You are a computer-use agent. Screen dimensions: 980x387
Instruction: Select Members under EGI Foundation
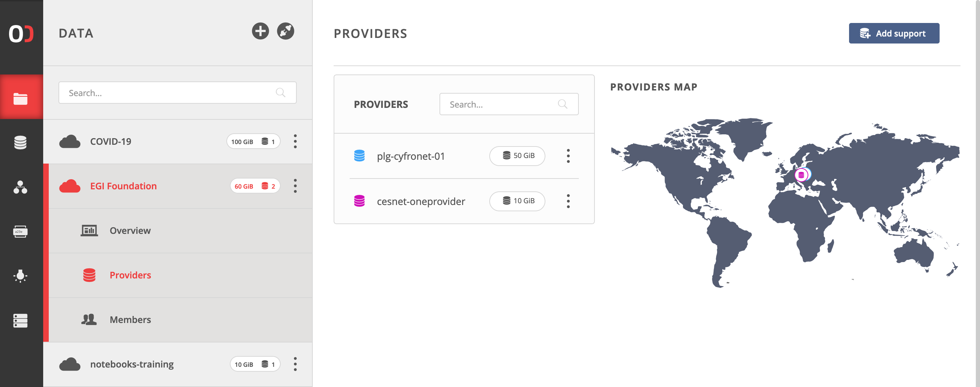[x=130, y=320]
